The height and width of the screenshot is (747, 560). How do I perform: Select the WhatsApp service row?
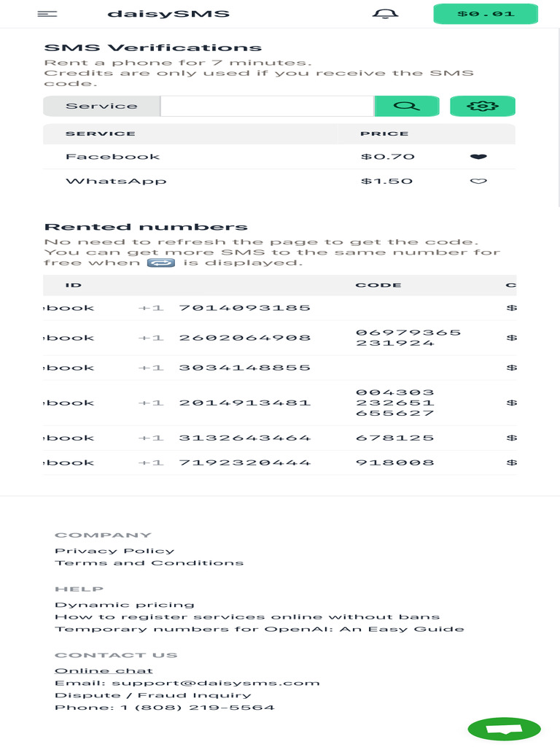tap(117, 182)
